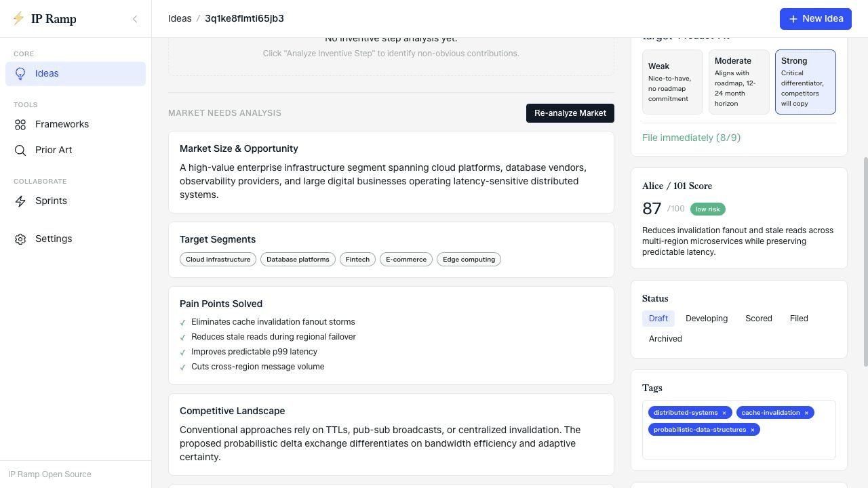Open Ideas via the lightbulb icon

coord(20,74)
